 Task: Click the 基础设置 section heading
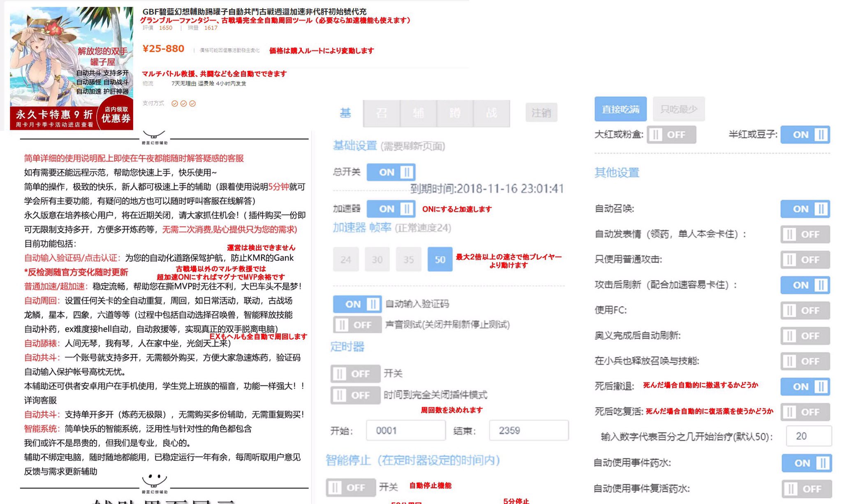coord(355,146)
